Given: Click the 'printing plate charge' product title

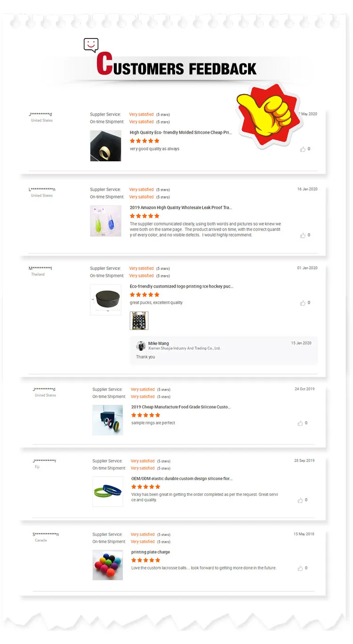Looking at the screenshot, I should point(151,552).
